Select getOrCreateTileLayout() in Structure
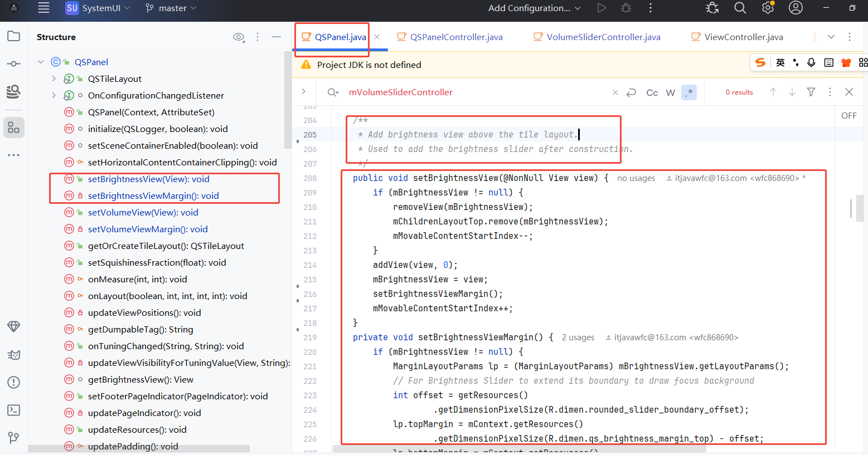Image resolution: width=868 pixels, height=455 pixels. tap(166, 246)
